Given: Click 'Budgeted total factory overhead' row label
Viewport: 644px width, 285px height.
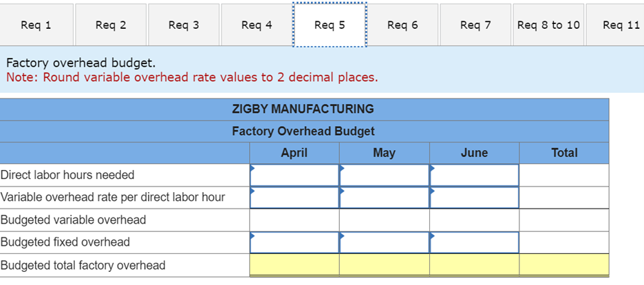Looking at the screenshot, I should tap(83, 265).
